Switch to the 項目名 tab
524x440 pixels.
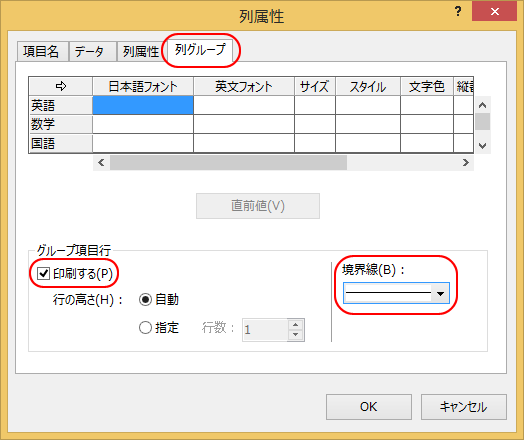(x=42, y=52)
